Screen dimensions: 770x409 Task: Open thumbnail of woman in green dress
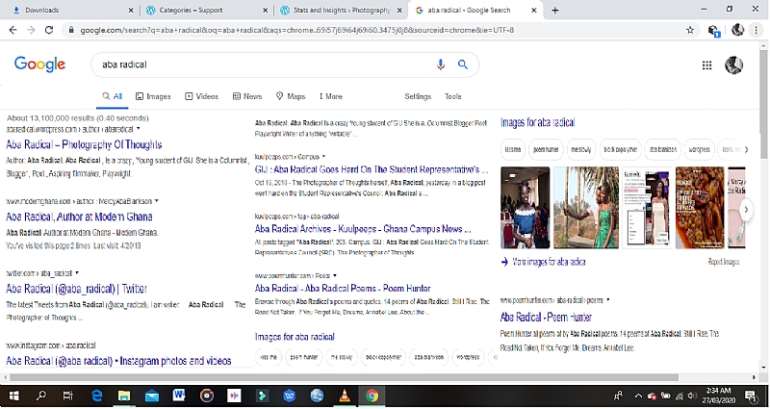point(586,208)
